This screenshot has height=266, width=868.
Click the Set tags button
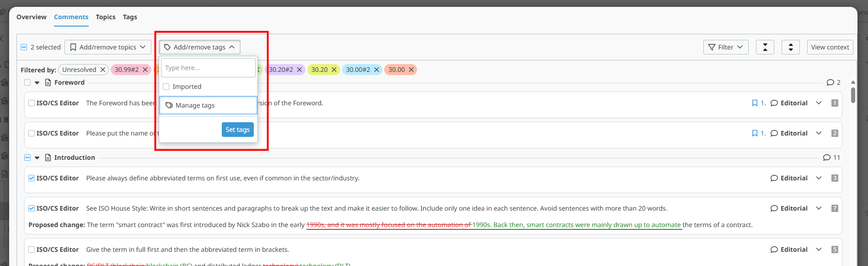point(237,130)
